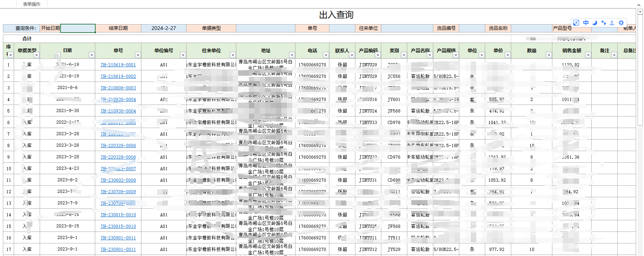Open order link JH-230602-0008
Screen dimensions: 644x256
(118, 180)
